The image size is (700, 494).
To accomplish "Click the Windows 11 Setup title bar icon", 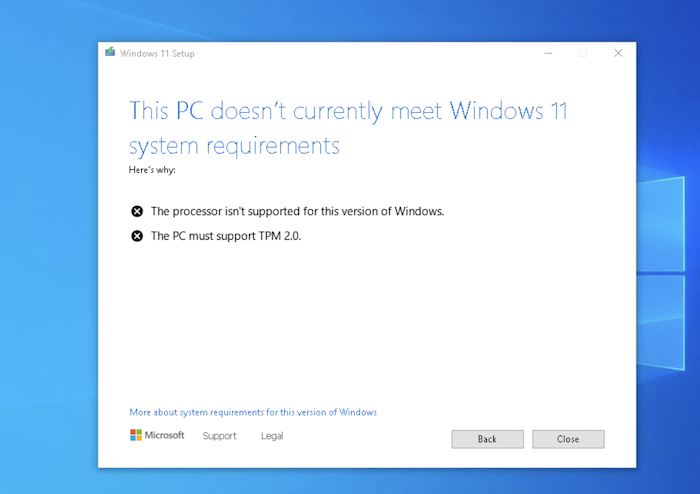I will pyautogui.click(x=110, y=53).
